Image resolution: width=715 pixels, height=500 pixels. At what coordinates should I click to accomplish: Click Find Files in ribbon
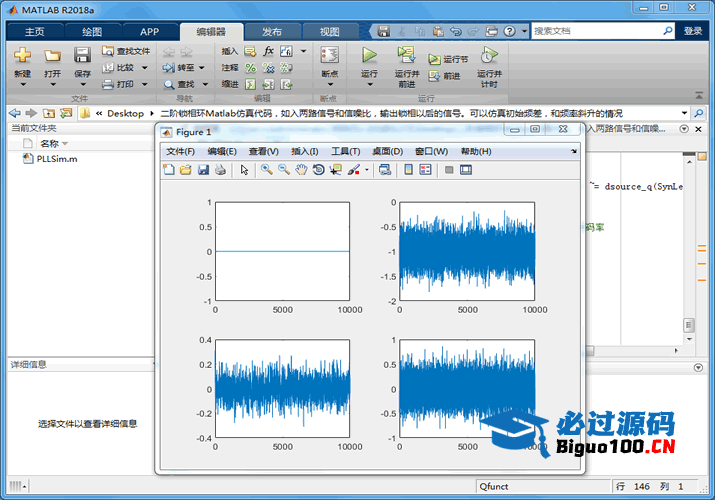pyautogui.click(x=126, y=51)
